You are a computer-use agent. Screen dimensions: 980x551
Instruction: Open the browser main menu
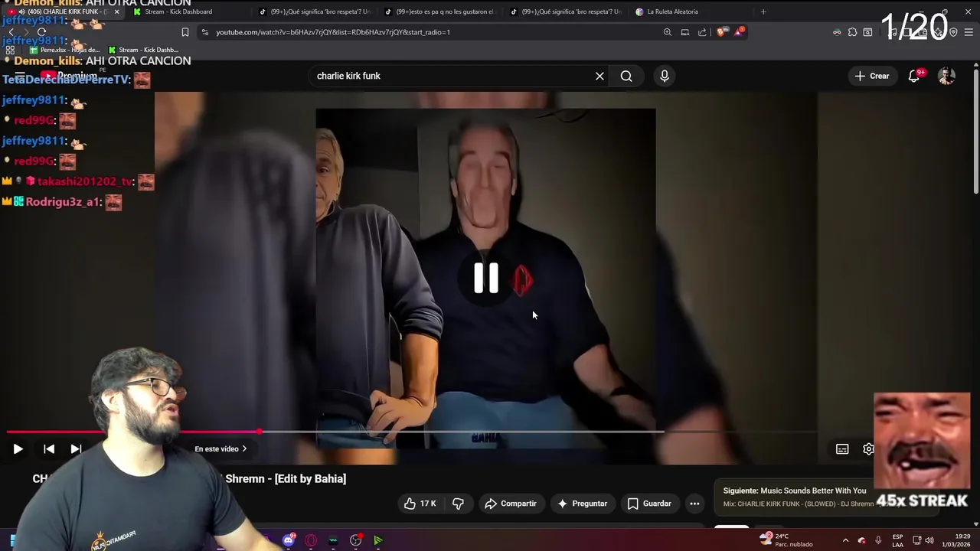(969, 32)
